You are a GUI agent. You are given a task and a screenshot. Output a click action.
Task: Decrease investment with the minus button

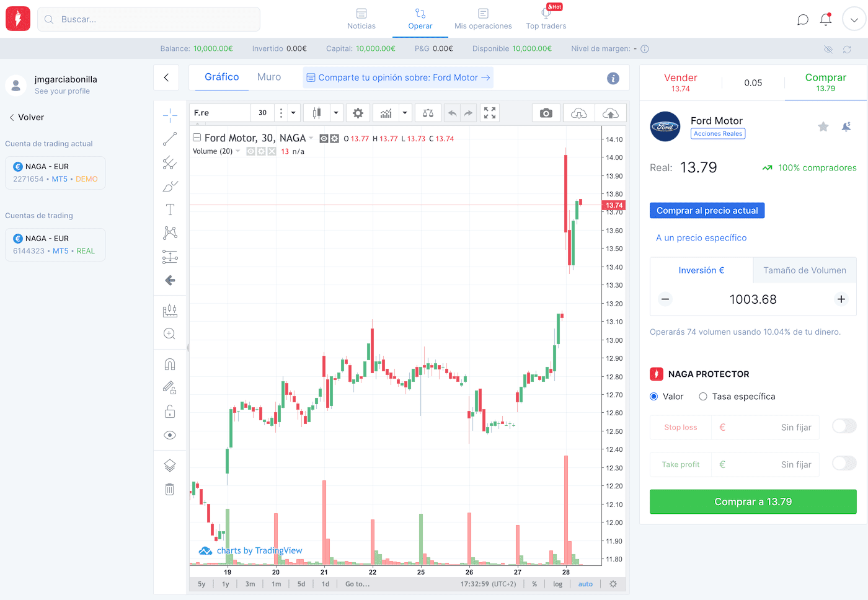pyautogui.click(x=665, y=299)
